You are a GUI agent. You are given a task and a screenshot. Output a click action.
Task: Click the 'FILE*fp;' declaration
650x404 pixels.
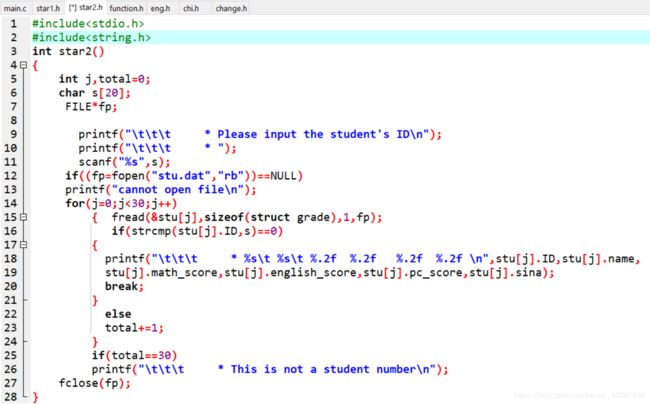(x=91, y=107)
